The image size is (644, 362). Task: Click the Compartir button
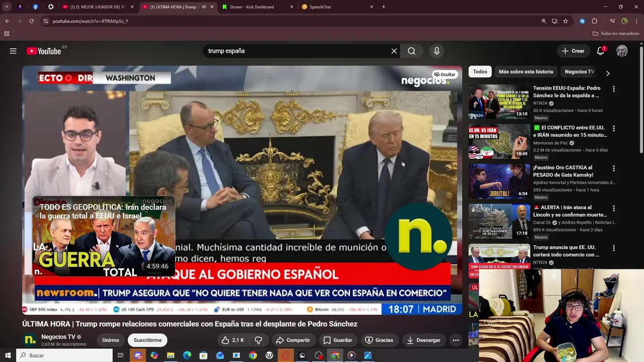(293, 340)
